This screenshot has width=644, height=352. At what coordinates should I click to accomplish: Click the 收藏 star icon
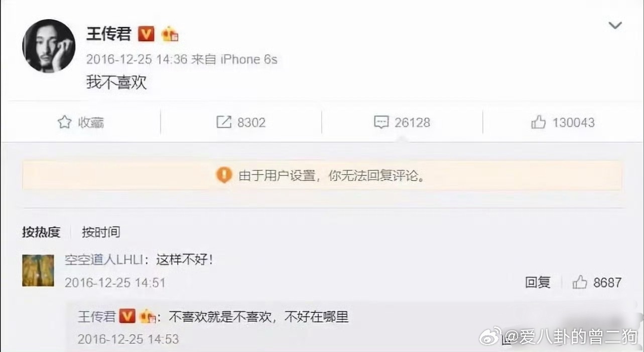pyautogui.click(x=64, y=122)
